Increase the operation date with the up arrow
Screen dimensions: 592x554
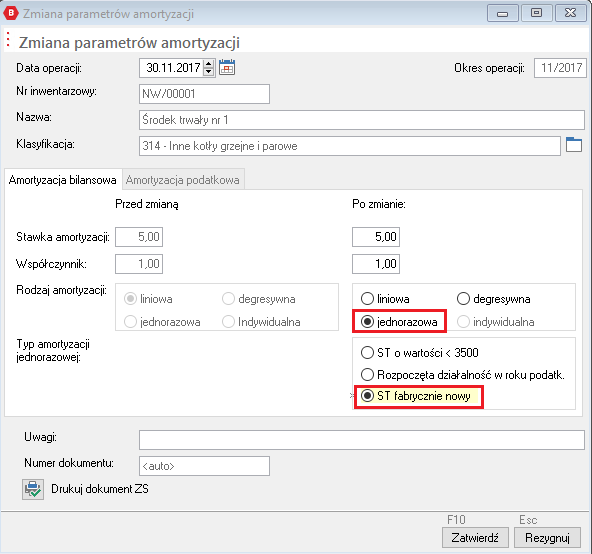coord(208,64)
